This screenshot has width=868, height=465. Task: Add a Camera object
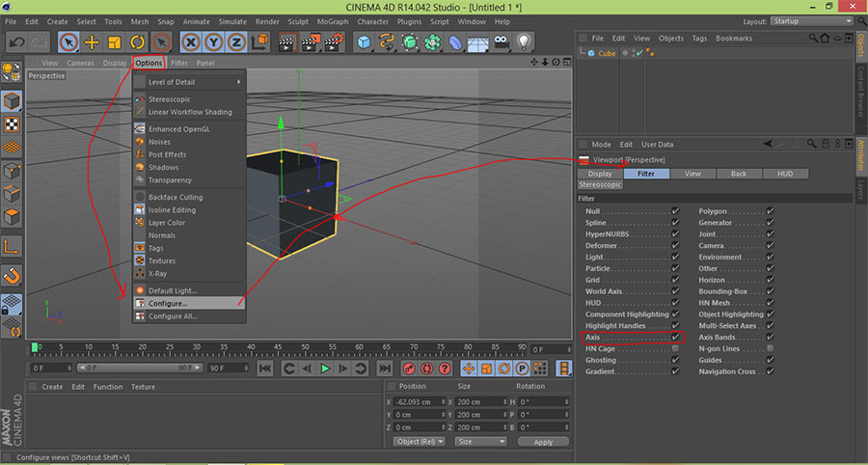(x=501, y=42)
